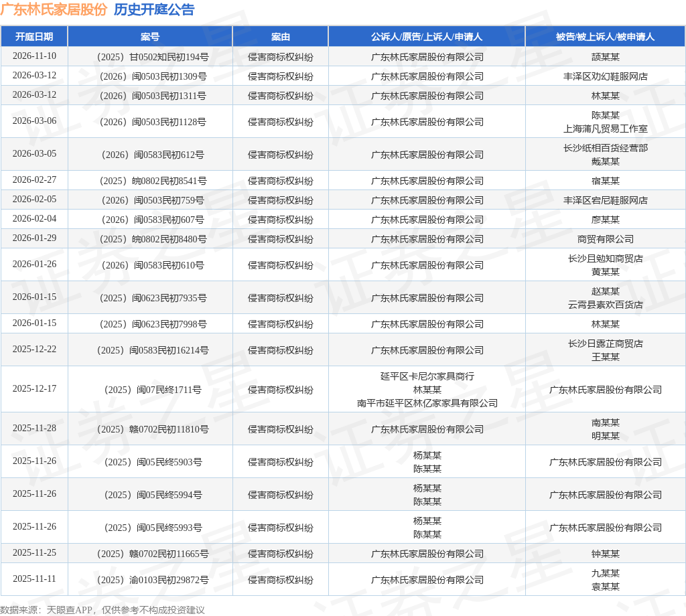Click case number 闽0583民初610号
This screenshot has width=686, height=616.
153,265
